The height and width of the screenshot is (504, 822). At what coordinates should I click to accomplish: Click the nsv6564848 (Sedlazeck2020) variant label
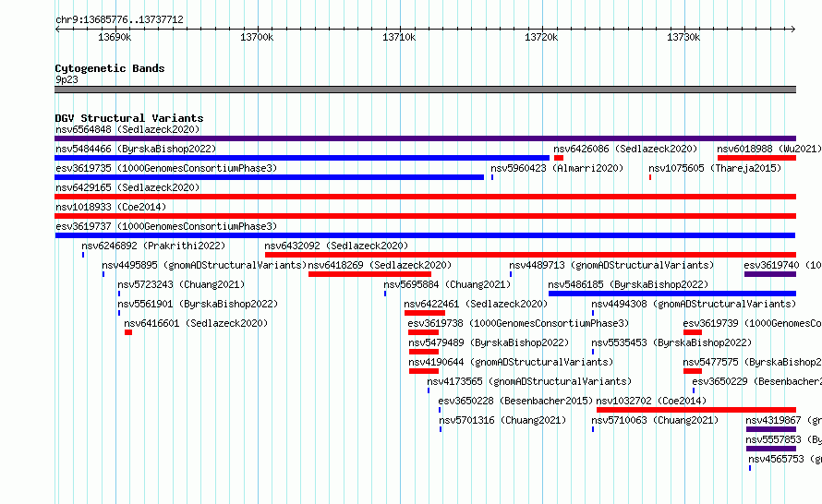tap(127, 129)
